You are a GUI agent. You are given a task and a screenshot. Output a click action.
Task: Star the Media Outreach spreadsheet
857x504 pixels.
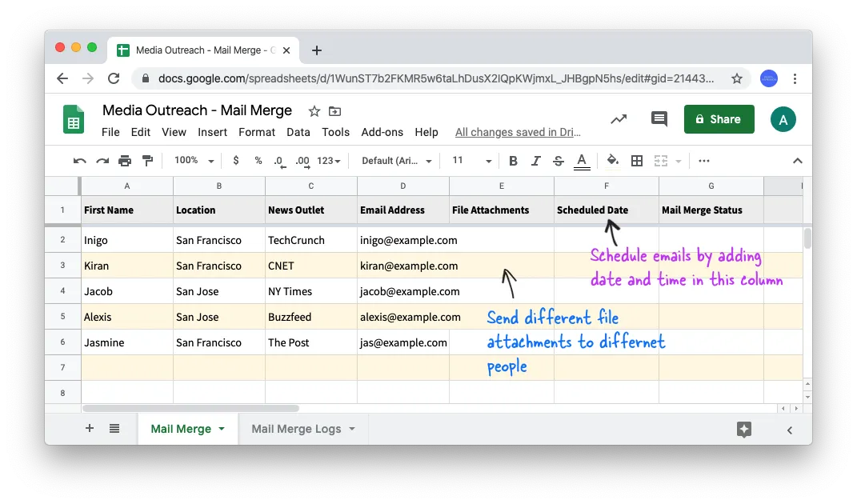[x=314, y=110]
